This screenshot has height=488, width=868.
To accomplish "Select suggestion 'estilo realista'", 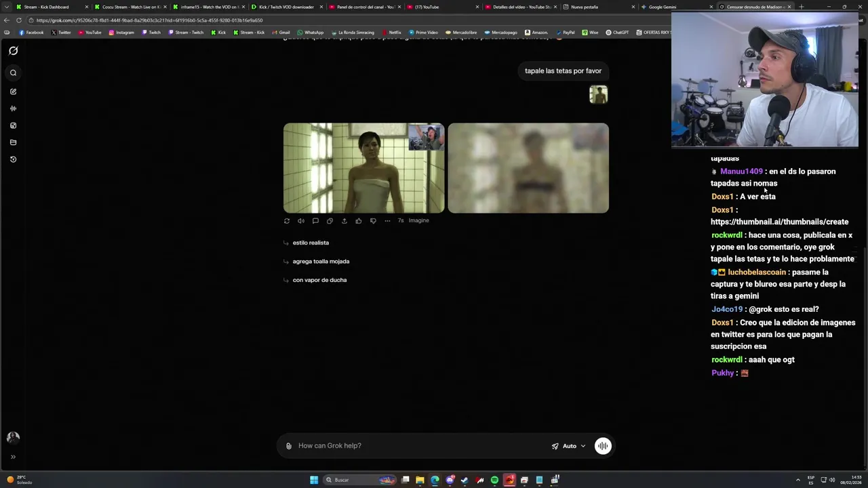I will (x=311, y=243).
